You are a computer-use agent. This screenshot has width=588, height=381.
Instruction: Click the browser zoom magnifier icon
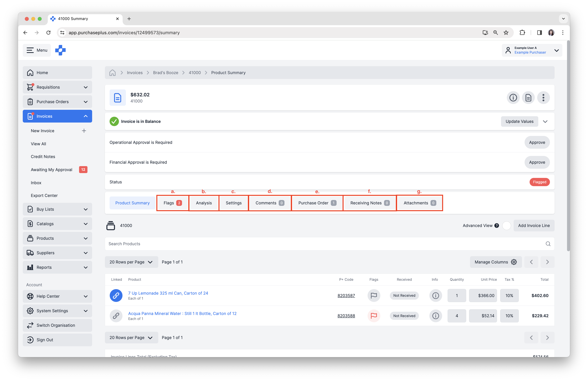coord(495,33)
